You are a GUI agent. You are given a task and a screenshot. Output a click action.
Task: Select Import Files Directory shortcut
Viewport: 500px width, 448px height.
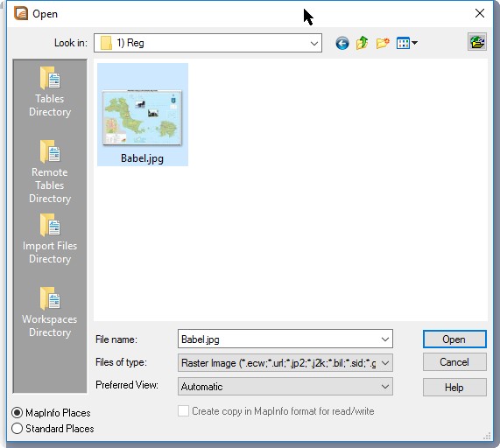point(50,239)
